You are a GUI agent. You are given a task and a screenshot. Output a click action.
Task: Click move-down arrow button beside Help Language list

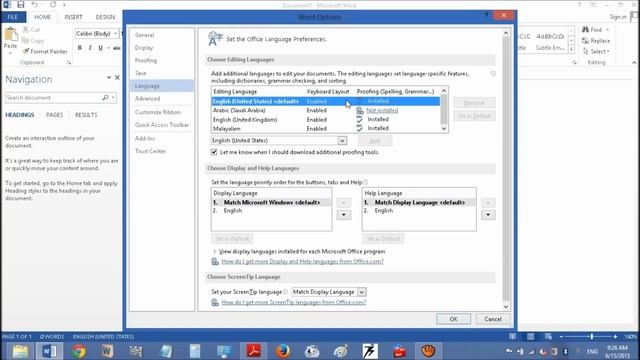488,215
